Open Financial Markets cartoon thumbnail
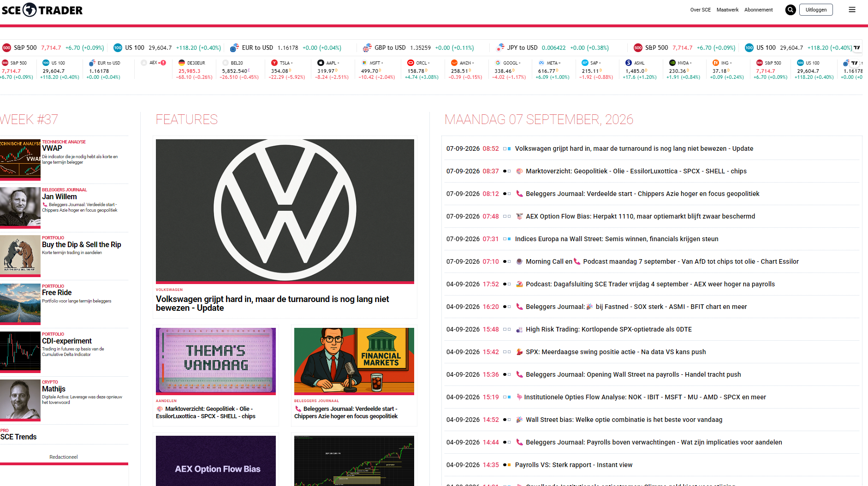Viewport: 868px width, 486px height. pyautogui.click(x=354, y=361)
